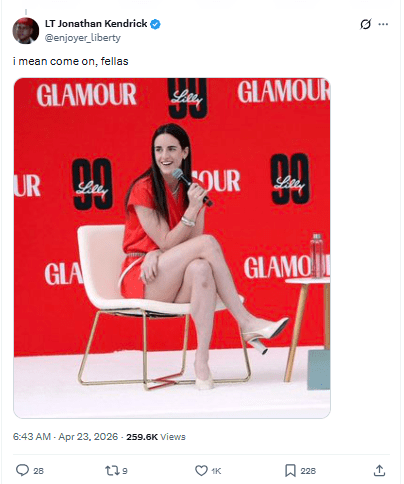
Task: Click the Apr 23, 2026 date
Action: 88,437
